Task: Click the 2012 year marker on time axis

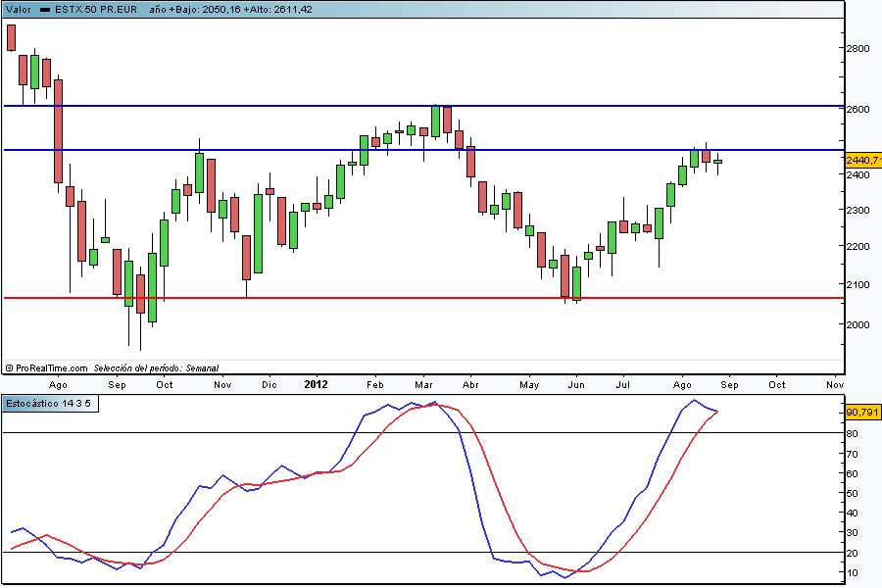Action: click(x=315, y=385)
